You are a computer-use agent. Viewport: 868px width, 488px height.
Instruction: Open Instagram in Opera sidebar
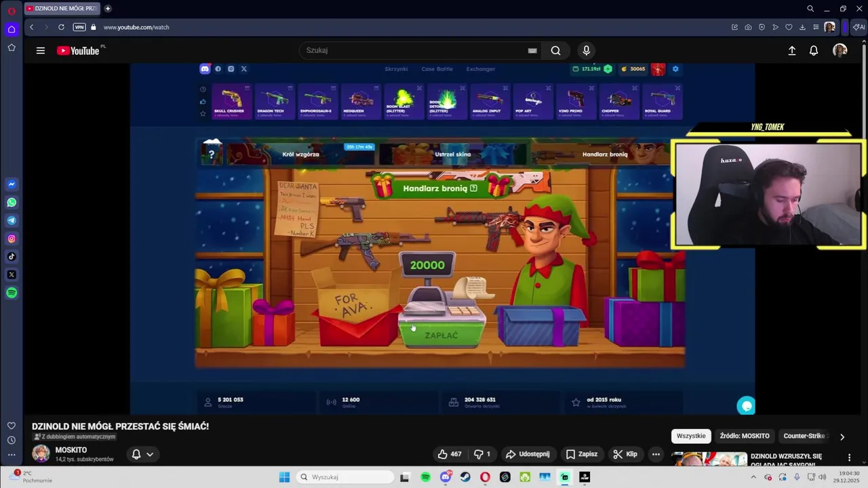click(12, 239)
